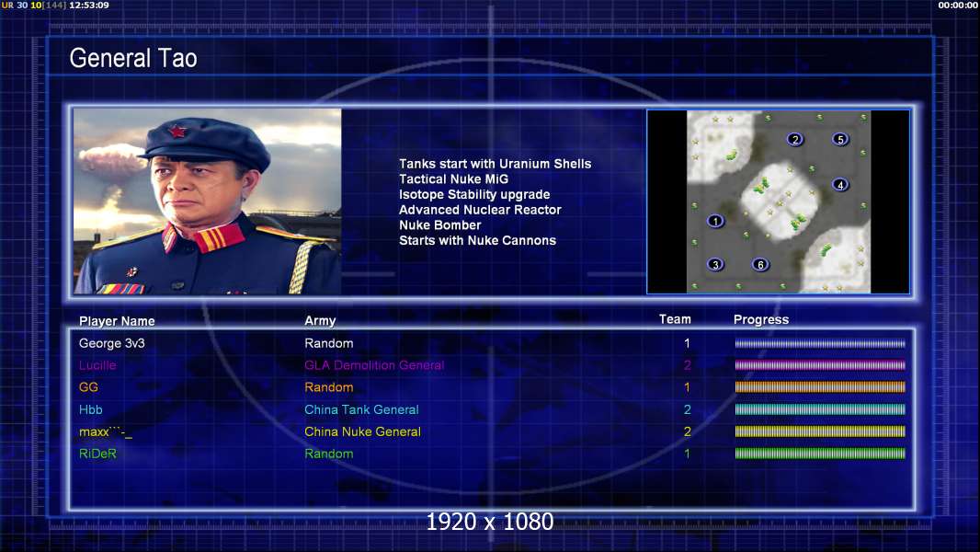Click Random army for GG

pyautogui.click(x=329, y=387)
